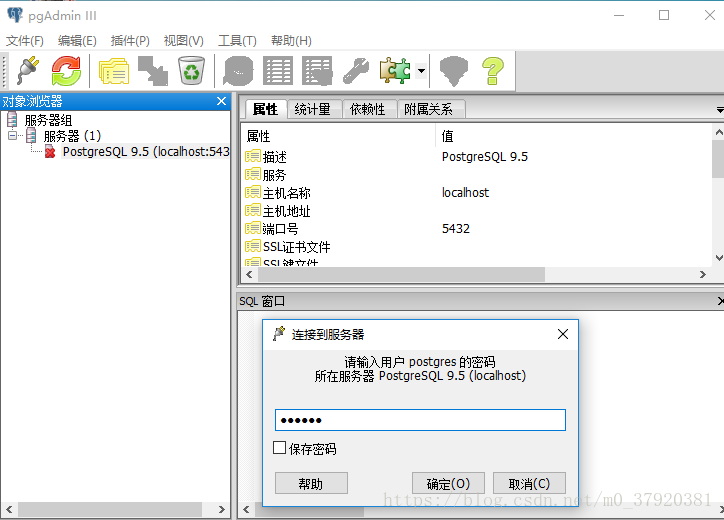Screen dimensions: 724x520
Task: Switch to the 依赖性 tab
Action: pyautogui.click(x=368, y=109)
